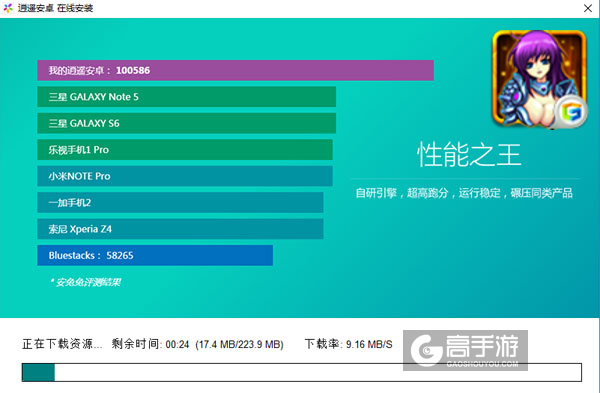Image resolution: width=600 pixels, height=393 pixels.
Task: Click the 下载率 9.16 MB/S readout
Action: 349,344
